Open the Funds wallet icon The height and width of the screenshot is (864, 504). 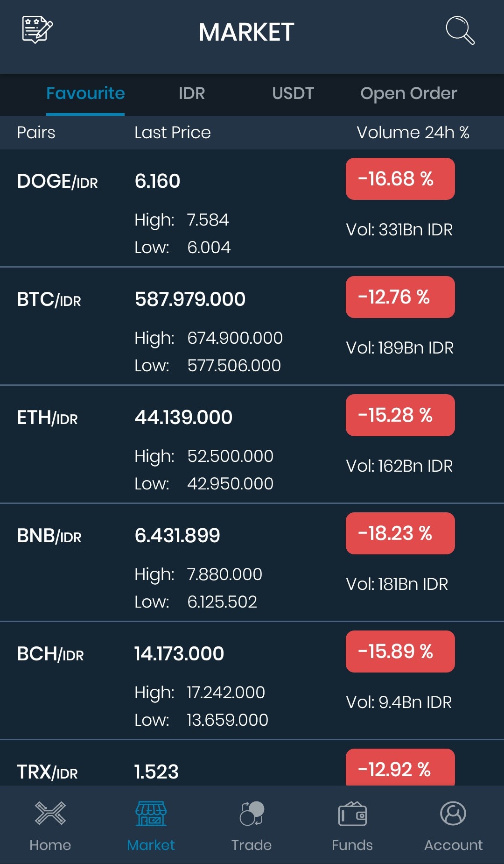(352, 814)
